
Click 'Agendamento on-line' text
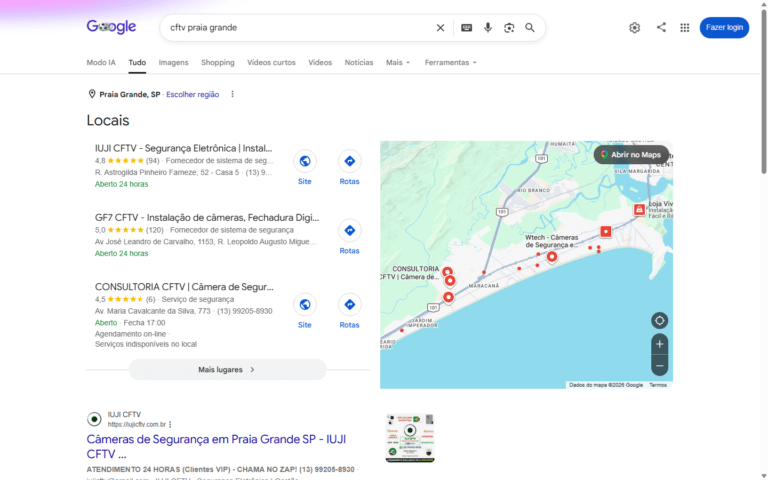click(x=130, y=334)
